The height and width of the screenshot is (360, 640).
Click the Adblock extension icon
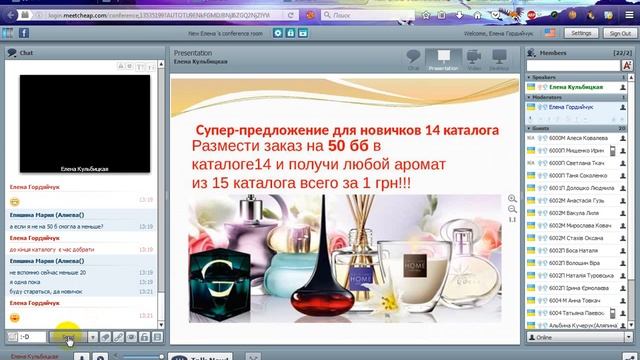tap(532, 16)
